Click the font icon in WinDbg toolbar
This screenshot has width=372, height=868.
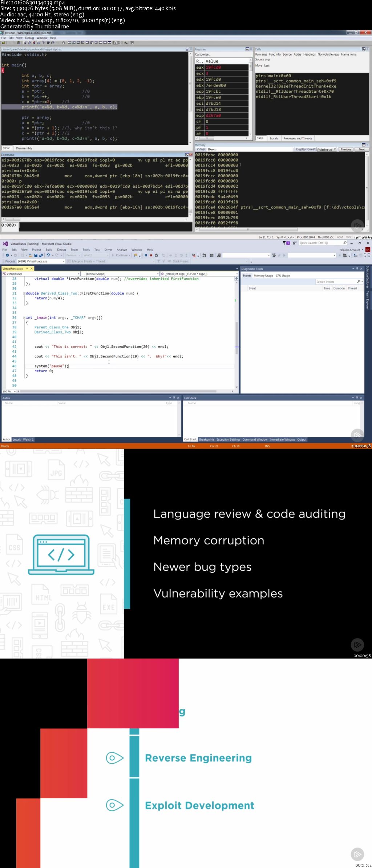(x=126, y=43)
